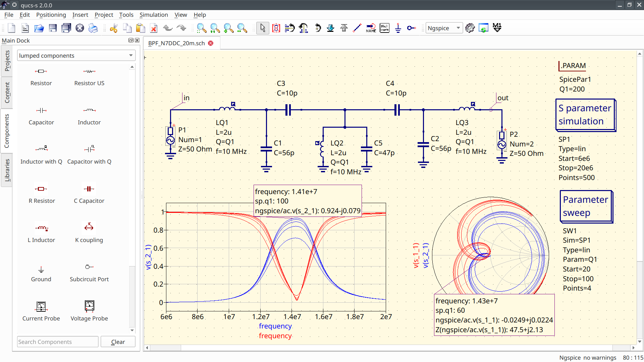The height and width of the screenshot is (362, 644).
Task: Float the Main Dock panel
Action: 131,40
